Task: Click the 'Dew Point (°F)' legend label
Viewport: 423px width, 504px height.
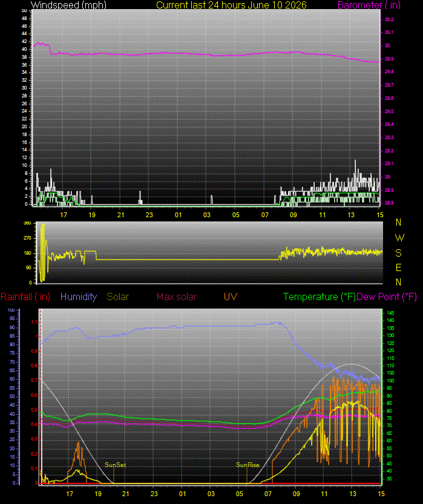Action: [x=387, y=296]
